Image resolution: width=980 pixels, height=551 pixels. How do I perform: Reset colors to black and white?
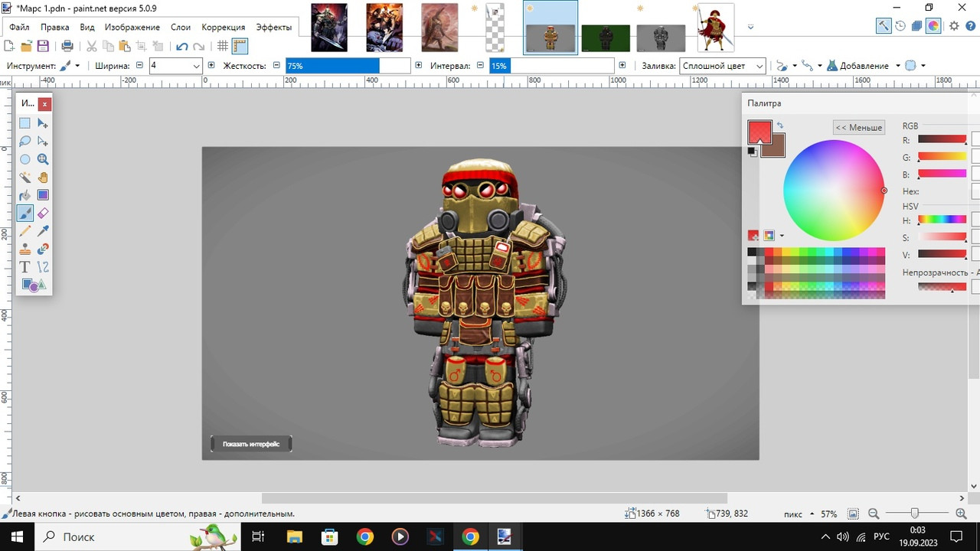(753, 152)
